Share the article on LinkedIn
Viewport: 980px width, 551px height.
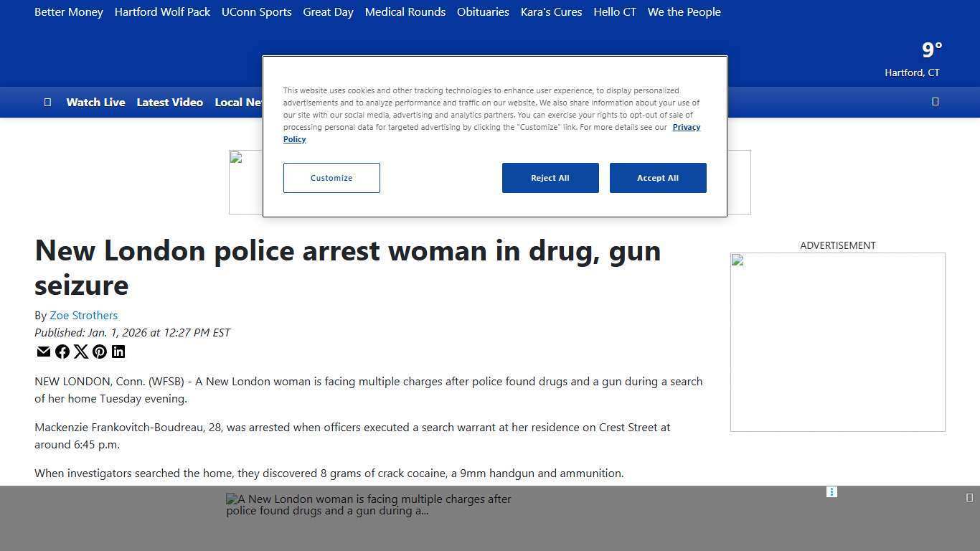tap(118, 352)
